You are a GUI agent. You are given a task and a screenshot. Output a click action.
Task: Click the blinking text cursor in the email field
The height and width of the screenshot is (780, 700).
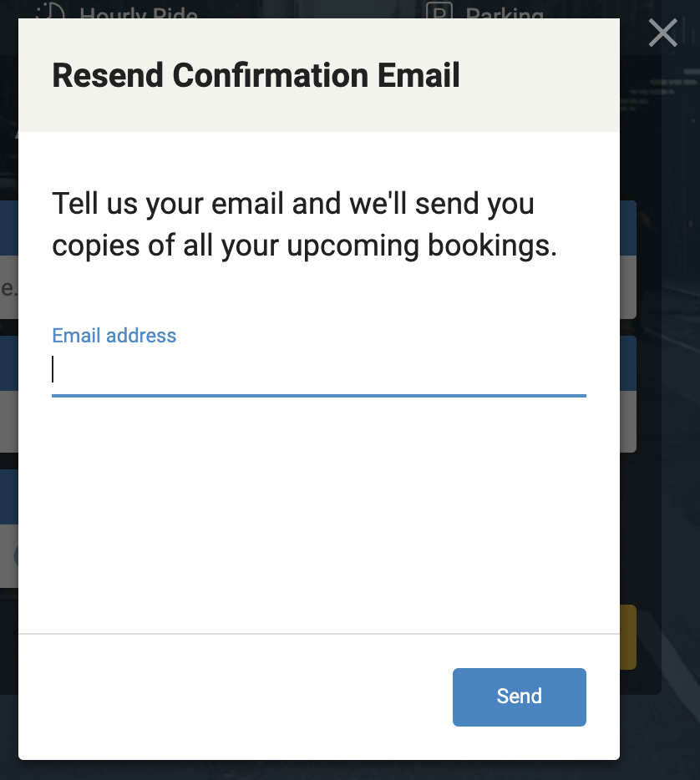click(x=53, y=369)
